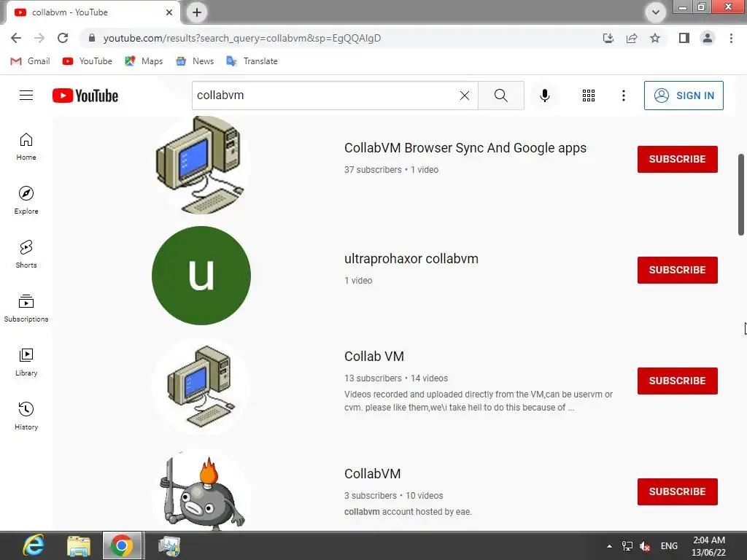The image size is (747, 560).
Task: Open Subscriptions in the sidebar
Action: [x=26, y=308]
